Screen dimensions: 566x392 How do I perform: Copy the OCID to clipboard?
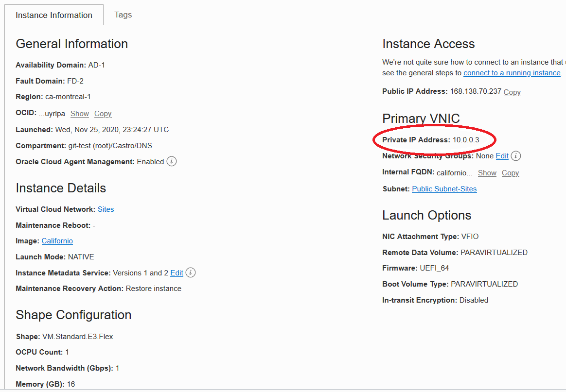[x=103, y=114]
